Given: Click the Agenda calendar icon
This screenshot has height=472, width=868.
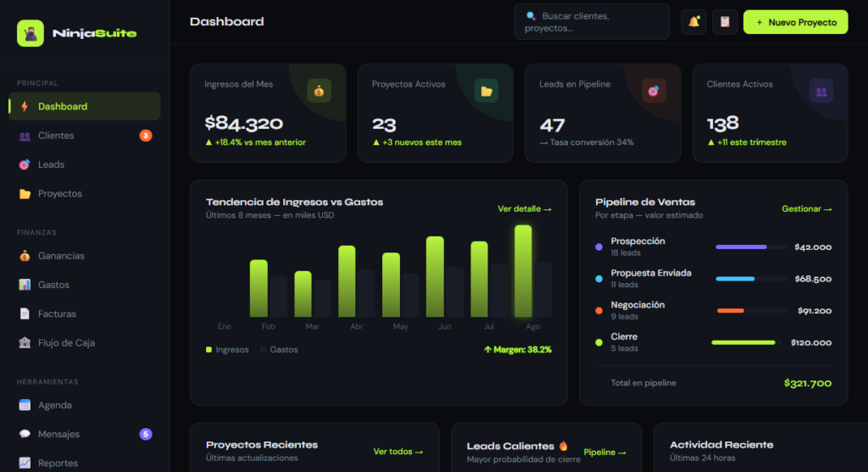Looking at the screenshot, I should tap(25, 405).
